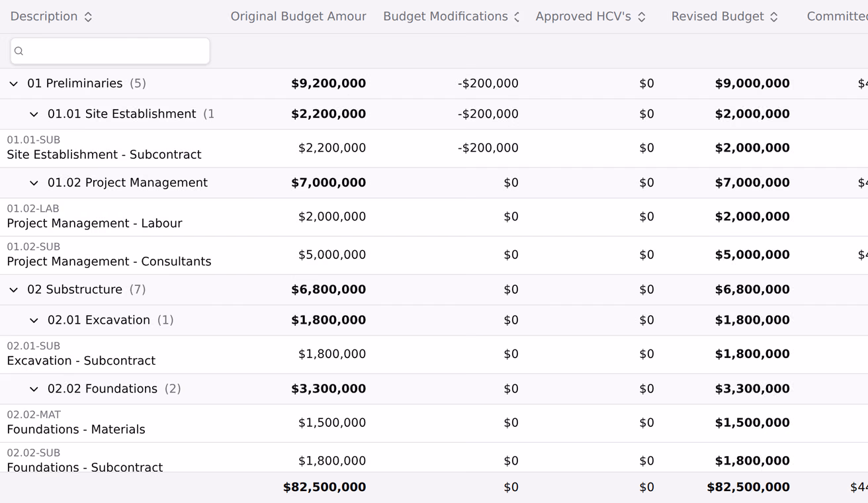The image size is (868, 503).
Task: Click the (7) count beside 02 Substructure
Action: (x=138, y=290)
